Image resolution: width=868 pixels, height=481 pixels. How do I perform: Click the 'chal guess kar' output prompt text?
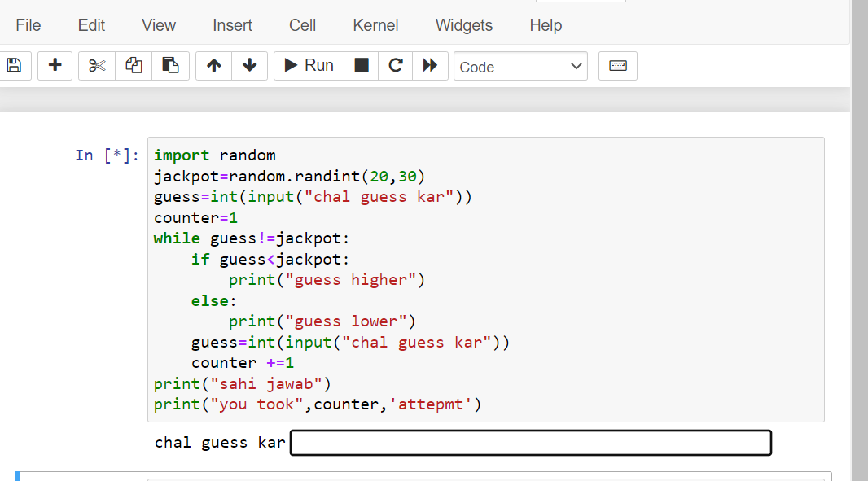(x=220, y=443)
